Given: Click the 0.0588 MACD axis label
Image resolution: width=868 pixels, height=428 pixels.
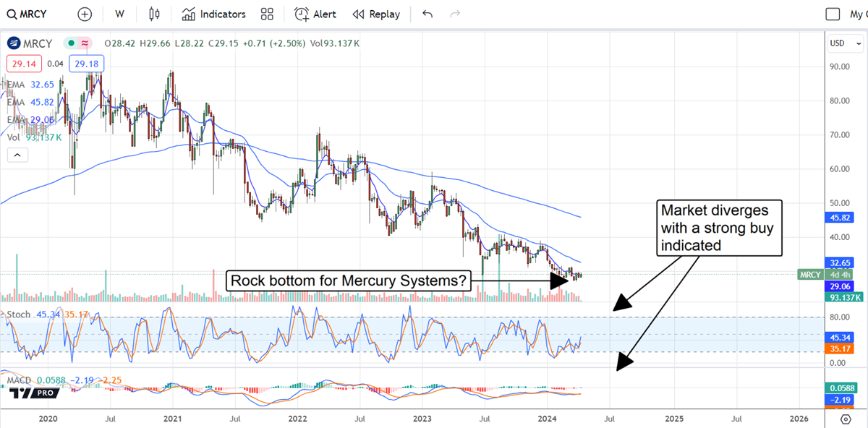Looking at the screenshot, I should (x=841, y=388).
